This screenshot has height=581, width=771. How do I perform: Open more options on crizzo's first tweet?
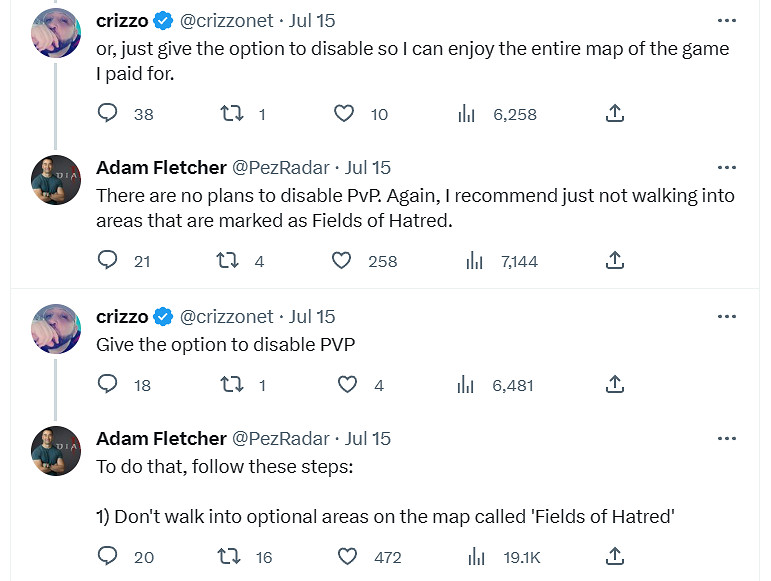pos(727,20)
